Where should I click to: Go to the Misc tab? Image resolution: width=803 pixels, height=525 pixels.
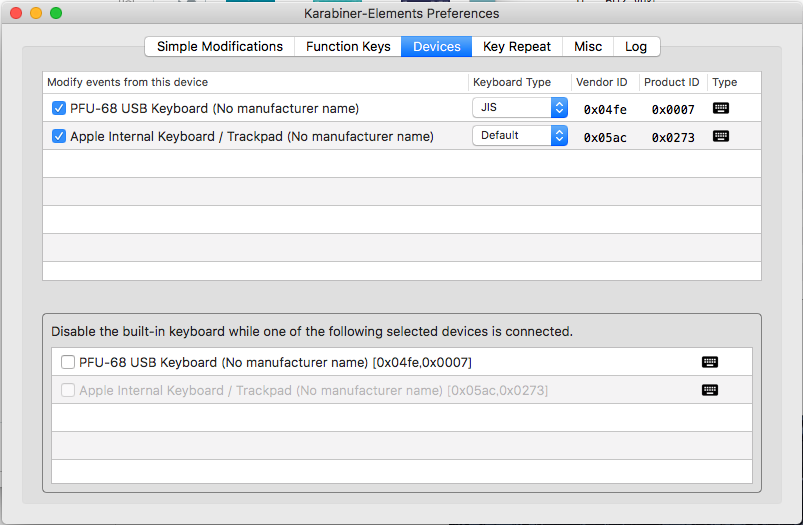(x=587, y=47)
